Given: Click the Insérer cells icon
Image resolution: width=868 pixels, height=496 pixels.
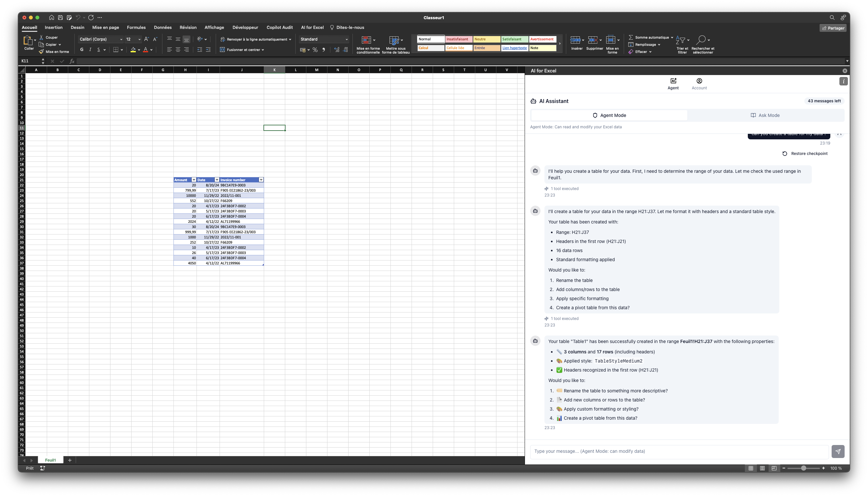Looking at the screenshot, I should [575, 40].
